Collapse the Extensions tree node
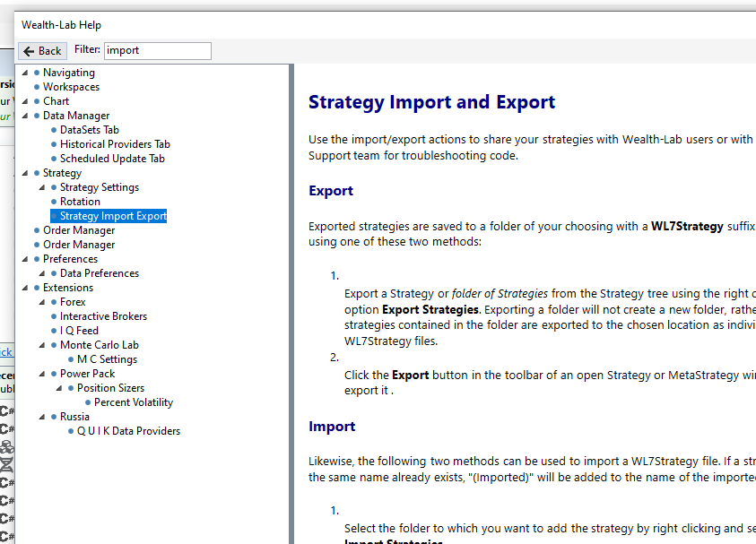 [24, 288]
